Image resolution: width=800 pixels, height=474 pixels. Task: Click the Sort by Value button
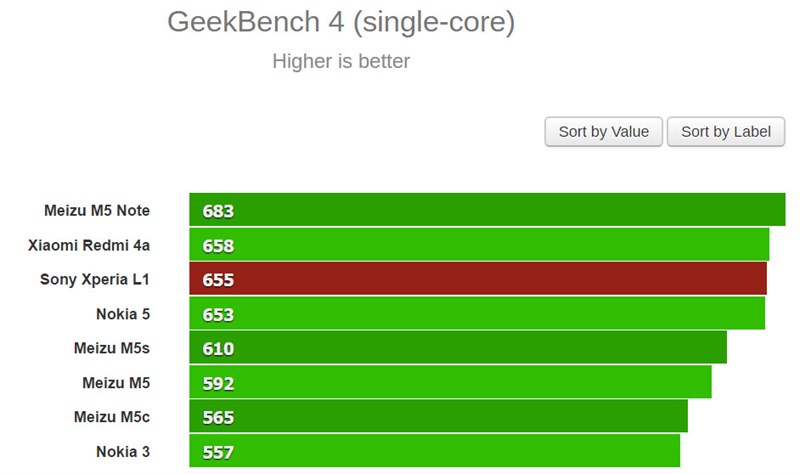pyautogui.click(x=604, y=132)
